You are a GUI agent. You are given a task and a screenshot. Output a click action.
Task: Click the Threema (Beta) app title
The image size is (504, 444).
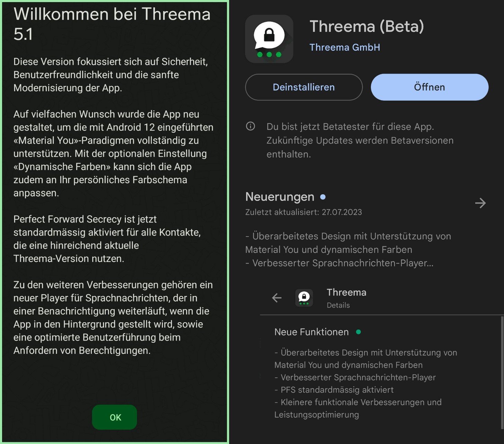(366, 26)
